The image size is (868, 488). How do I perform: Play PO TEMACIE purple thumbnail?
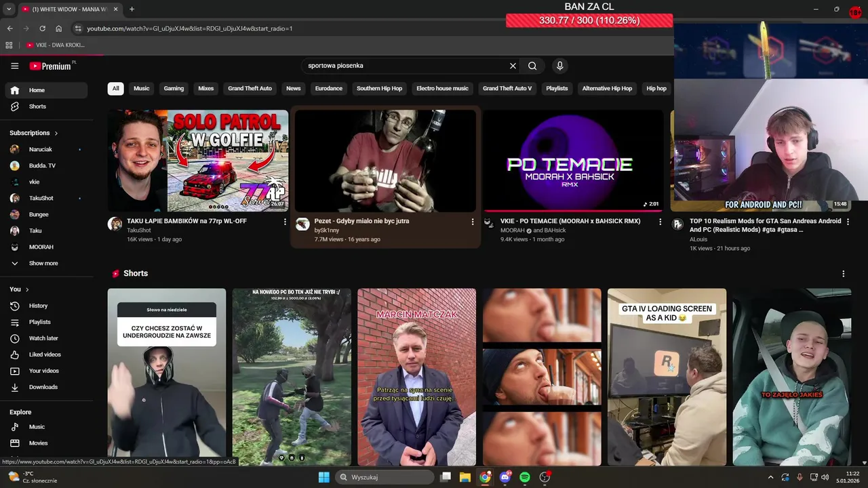[573, 161]
